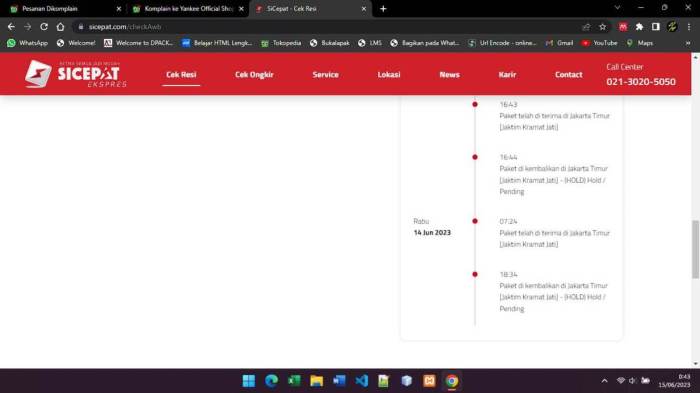Click the sicepat.com address bar

pyautogui.click(x=326, y=27)
